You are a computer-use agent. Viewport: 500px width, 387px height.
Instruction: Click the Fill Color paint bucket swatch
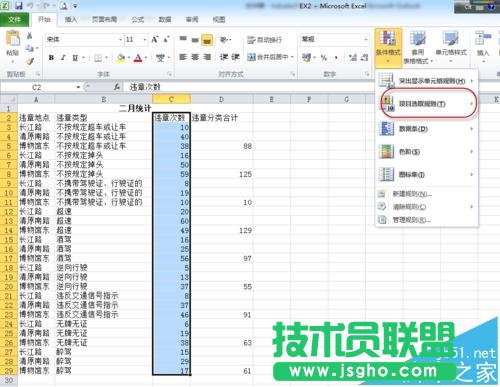pos(121,58)
